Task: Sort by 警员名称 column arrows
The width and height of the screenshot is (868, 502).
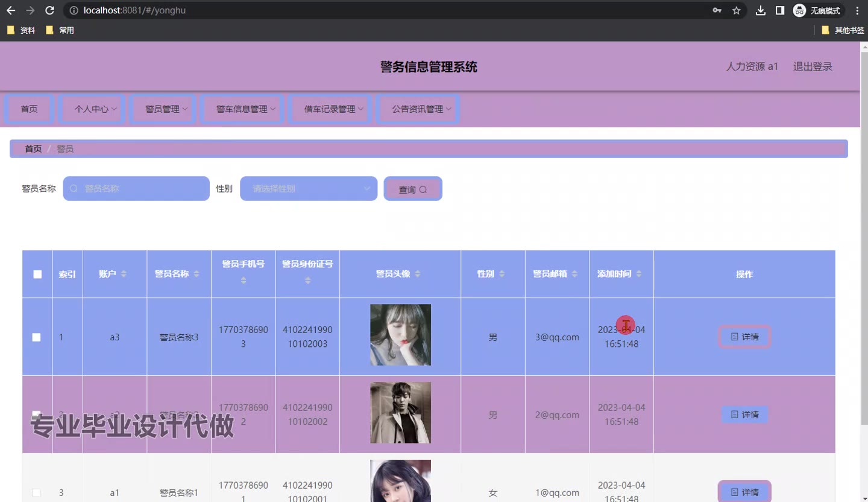Action: tap(197, 274)
